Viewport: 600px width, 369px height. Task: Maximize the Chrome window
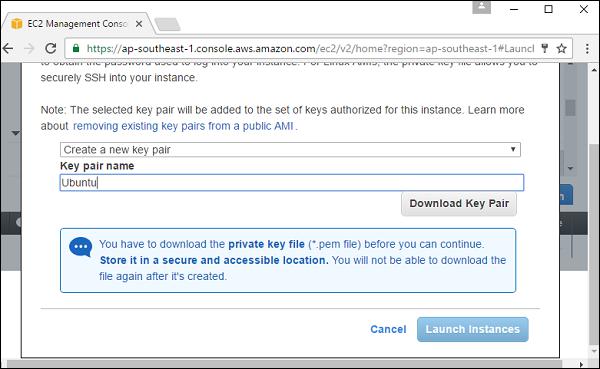click(548, 9)
